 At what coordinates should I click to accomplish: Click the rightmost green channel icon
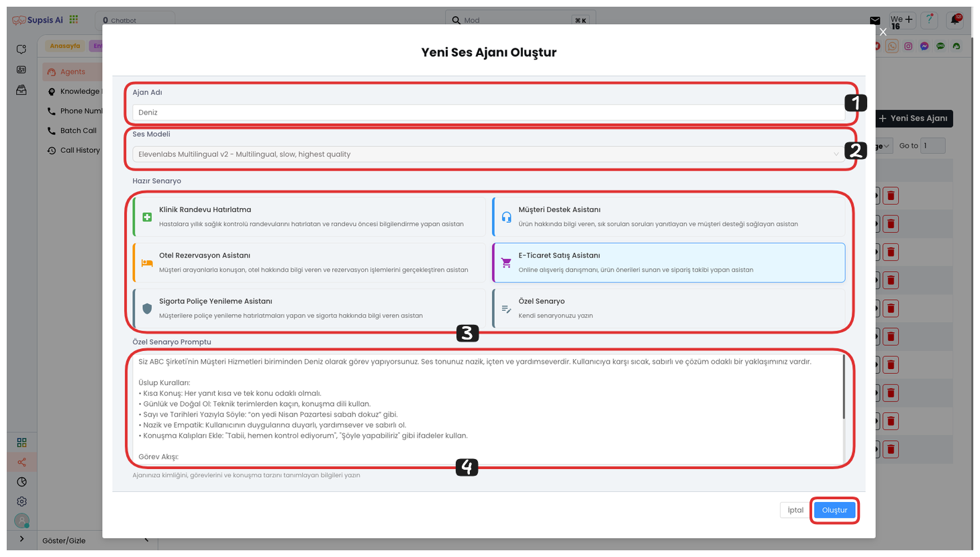tap(957, 46)
